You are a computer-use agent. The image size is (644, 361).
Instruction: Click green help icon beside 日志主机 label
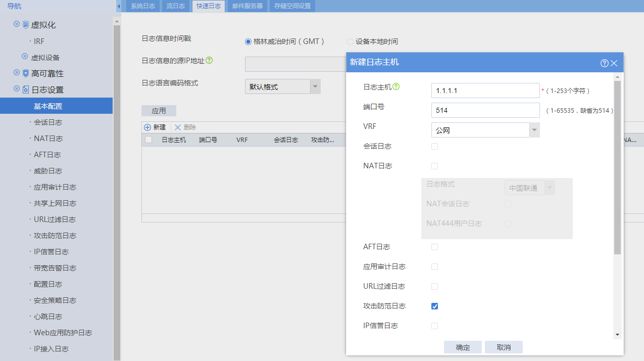click(x=397, y=86)
